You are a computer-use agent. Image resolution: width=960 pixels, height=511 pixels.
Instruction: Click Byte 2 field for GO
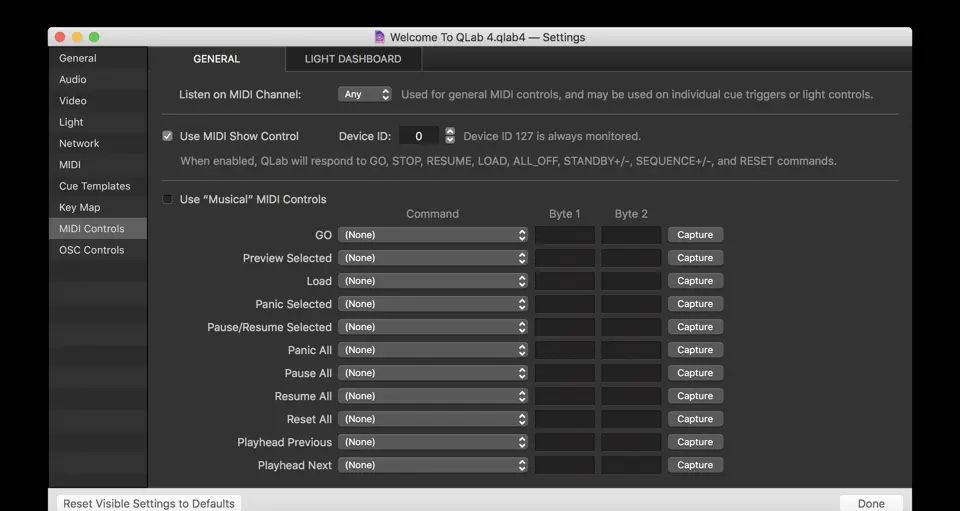631,235
